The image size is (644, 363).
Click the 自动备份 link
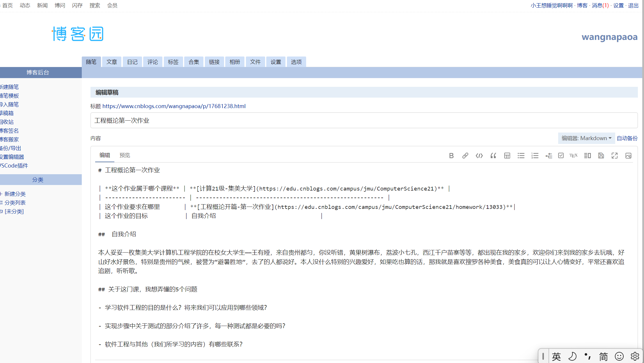click(627, 138)
